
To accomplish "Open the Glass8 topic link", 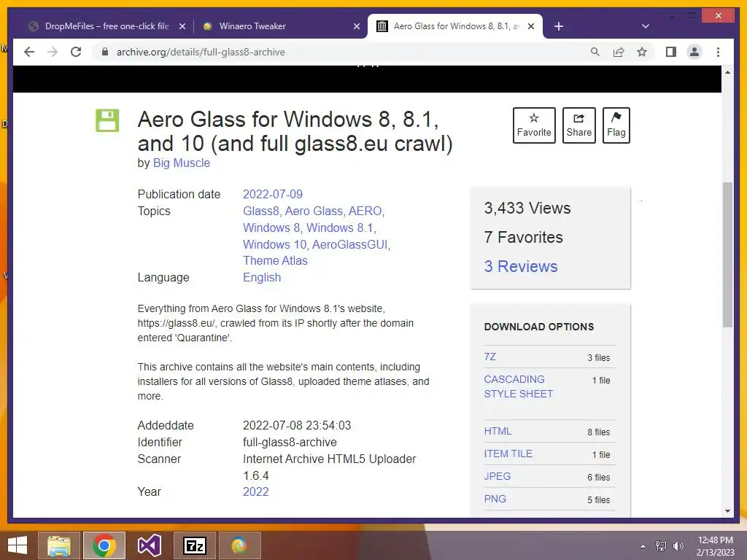I will pos(260,211).
